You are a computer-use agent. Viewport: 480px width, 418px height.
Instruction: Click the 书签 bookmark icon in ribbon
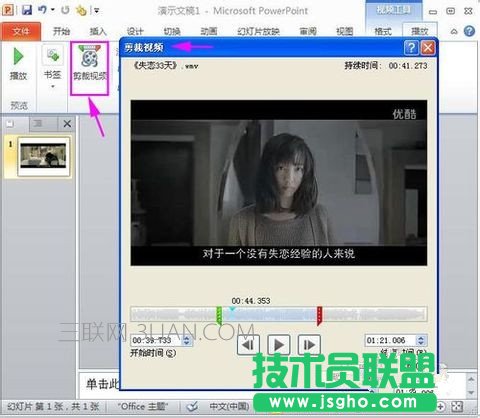[x=53, y=55]
